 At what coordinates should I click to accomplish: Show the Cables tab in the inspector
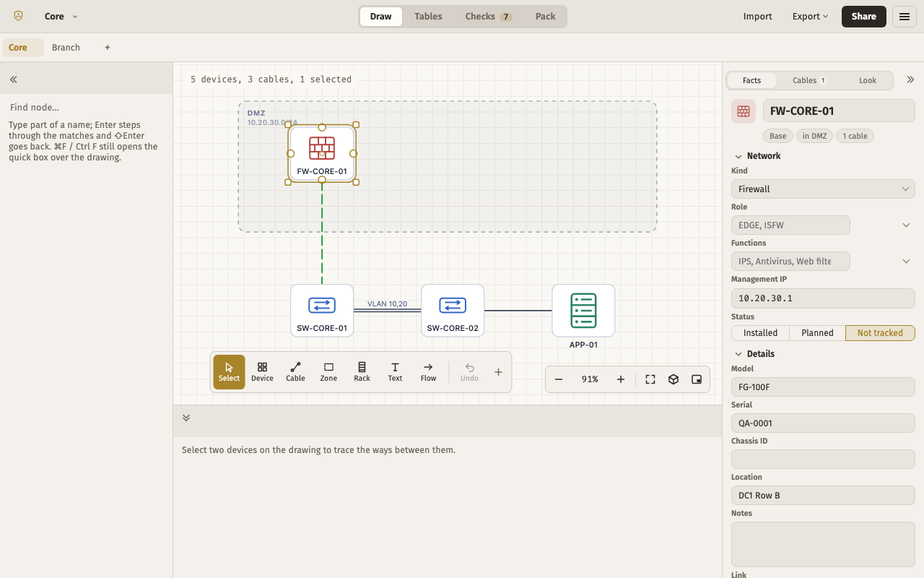(809, 80)
